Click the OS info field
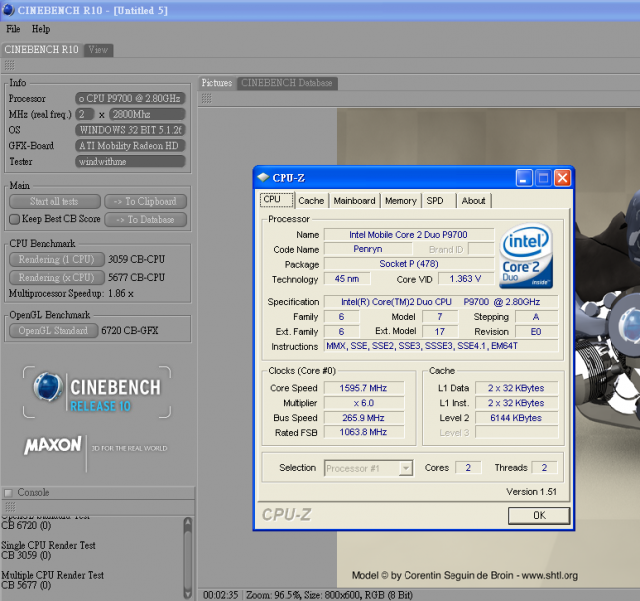 coord(130,130)
